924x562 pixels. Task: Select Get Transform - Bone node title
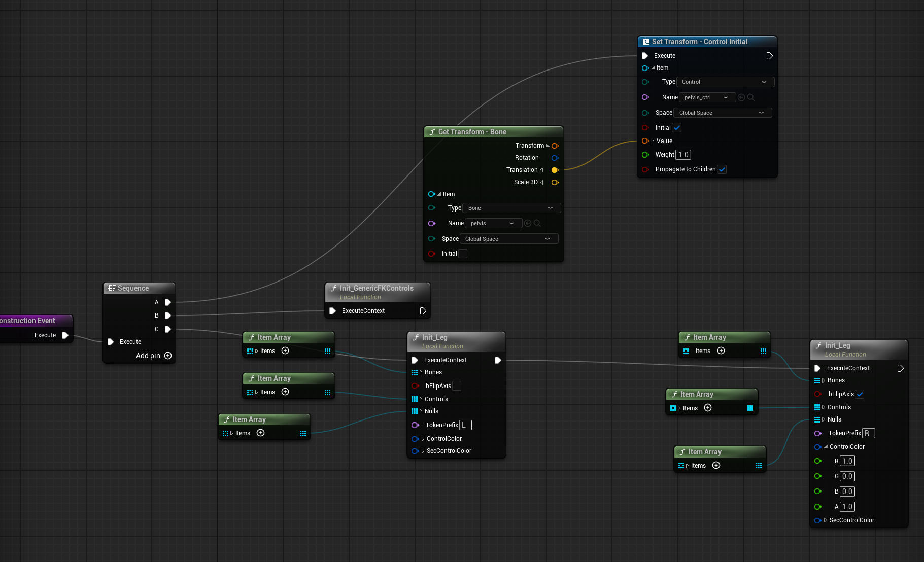click(x=472, y=132)
